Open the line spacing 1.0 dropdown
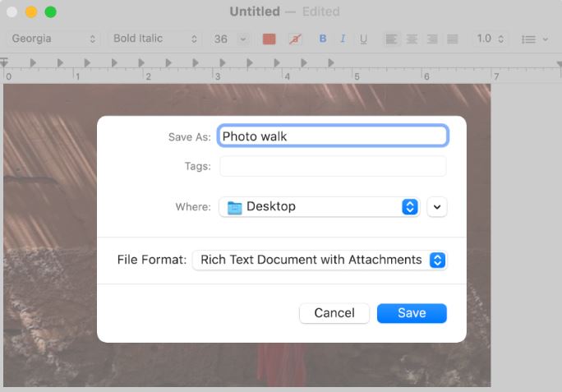The image size is (562, 392). [x=490, y=39]
